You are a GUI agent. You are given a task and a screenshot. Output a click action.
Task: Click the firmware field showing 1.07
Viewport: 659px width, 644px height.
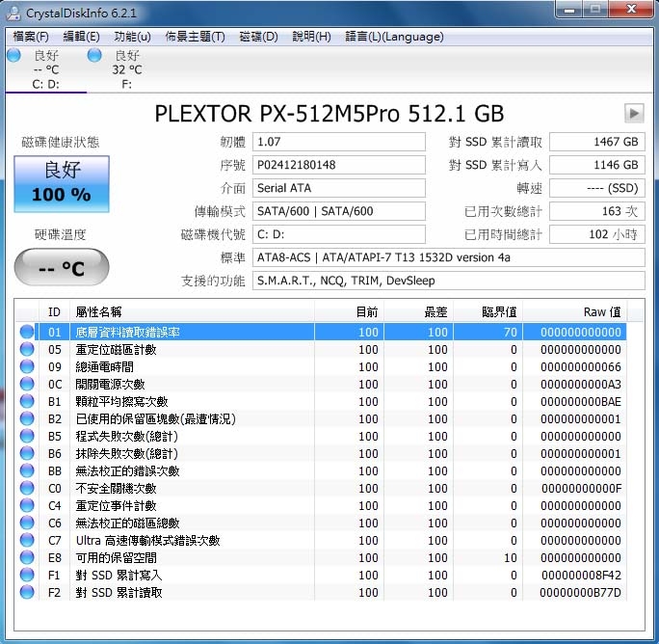click(339, 142)
